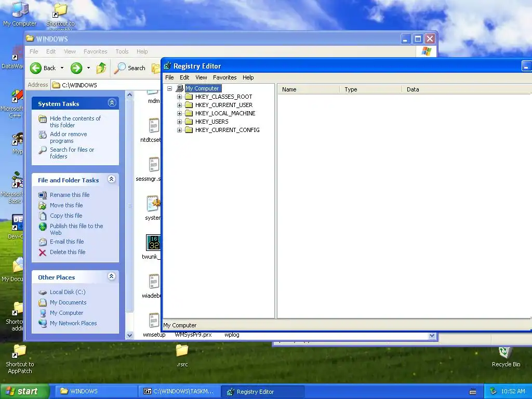Expand the HKEY_CURRENT_USER registry key

[179, 105]
